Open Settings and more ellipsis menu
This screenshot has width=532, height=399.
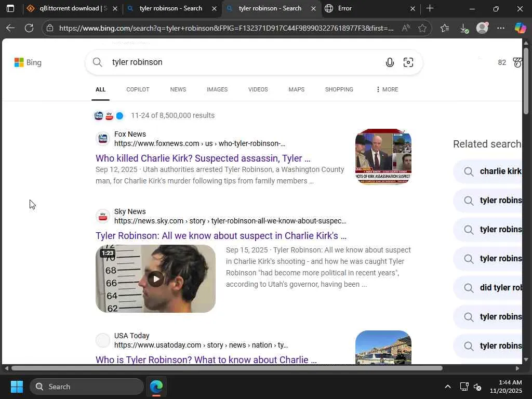pos(501,28)
